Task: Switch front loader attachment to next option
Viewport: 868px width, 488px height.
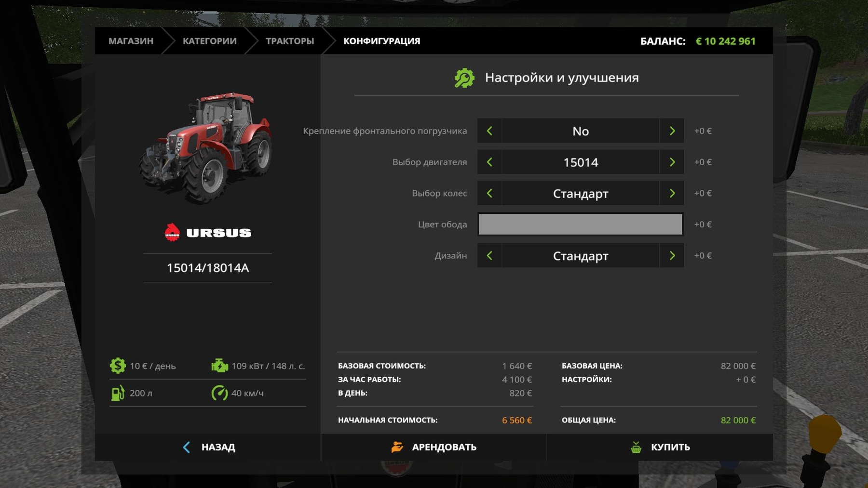Action: 672,131
